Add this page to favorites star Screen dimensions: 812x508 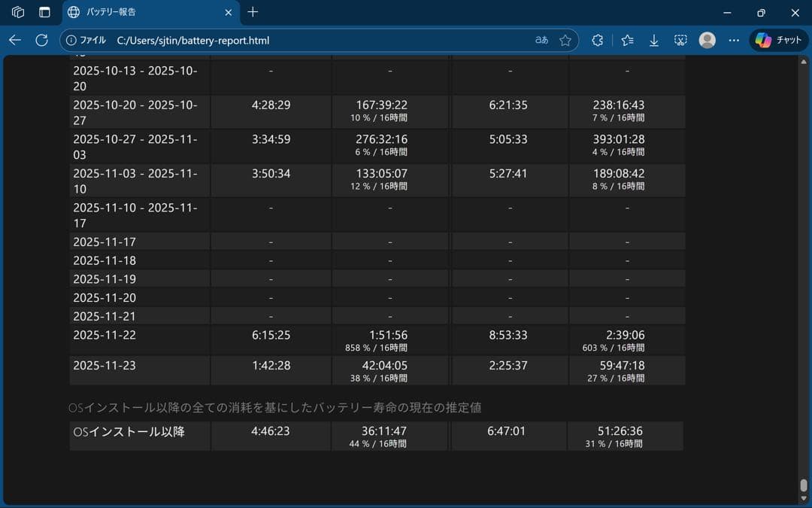click(565, 40)
